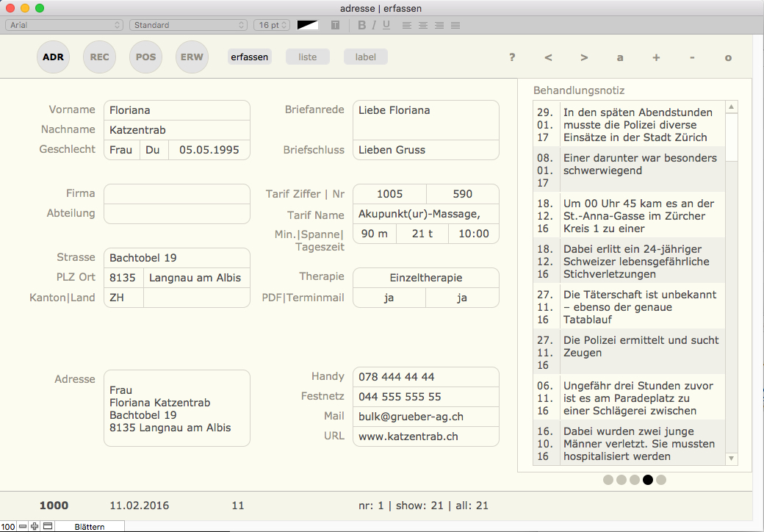This screenshot has width=764, height=532.
Task: Click the zoom out minus icon
Action: [23, 526]
